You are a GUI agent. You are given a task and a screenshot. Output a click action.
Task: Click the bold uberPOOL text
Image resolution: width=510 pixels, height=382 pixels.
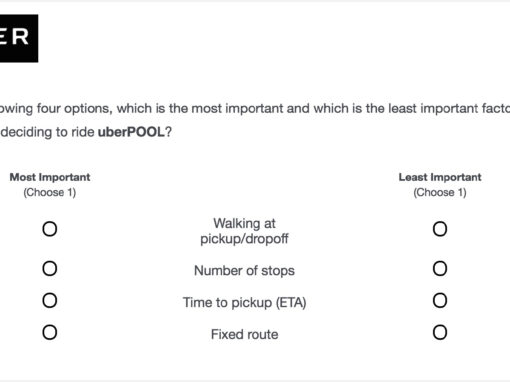pyautogui.click(x=131, y=132)
